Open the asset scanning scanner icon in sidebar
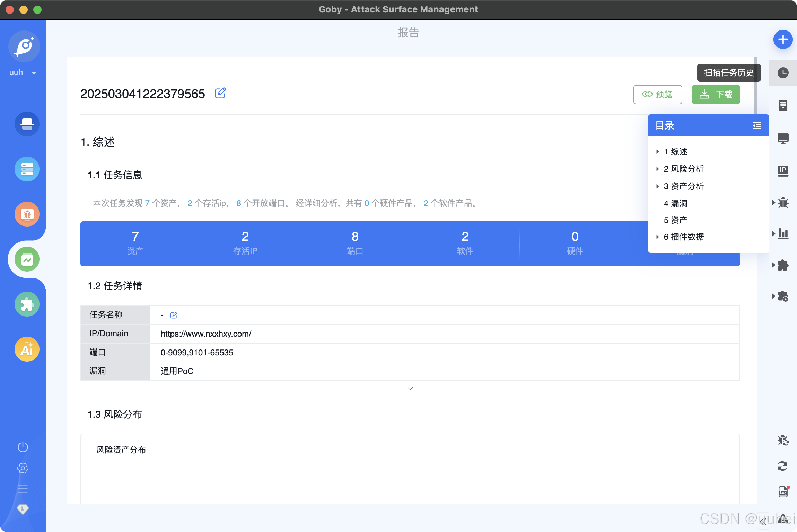Screen dimensions: 797x532 pos(27,124)
